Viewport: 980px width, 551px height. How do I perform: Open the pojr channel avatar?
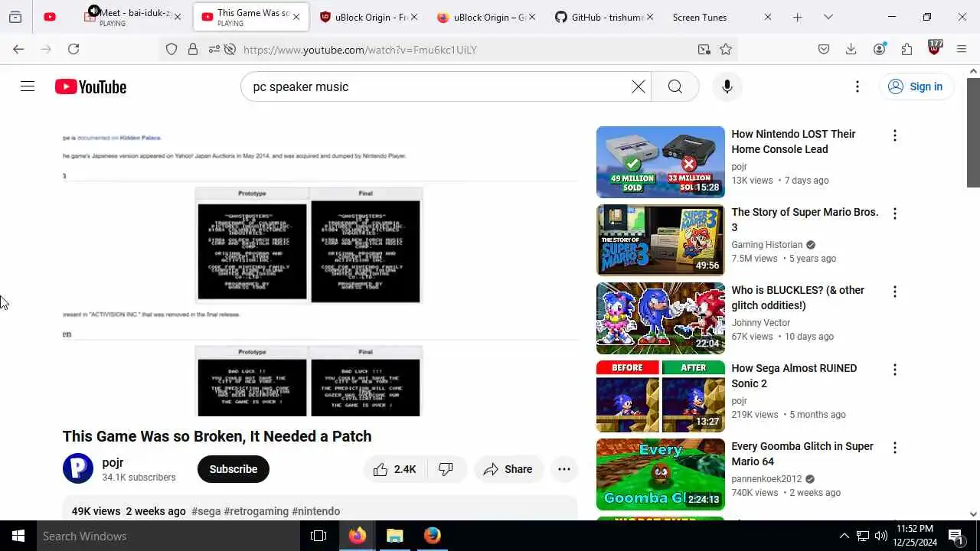[78, 468]
